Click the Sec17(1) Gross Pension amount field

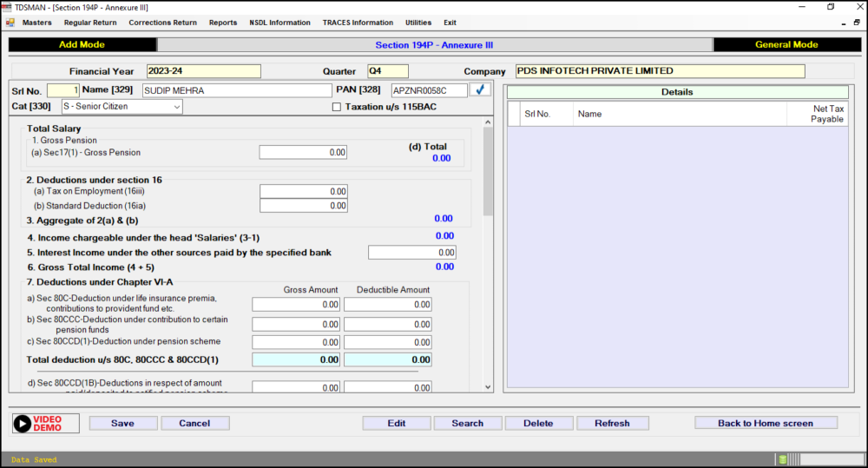point(303,152)
